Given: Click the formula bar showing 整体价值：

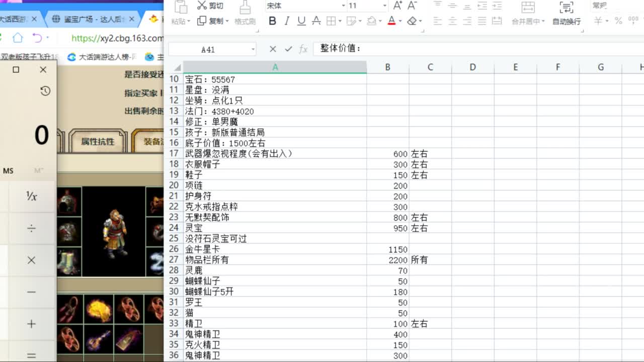Looking at the screenshot, I should (x=478, y=49).
